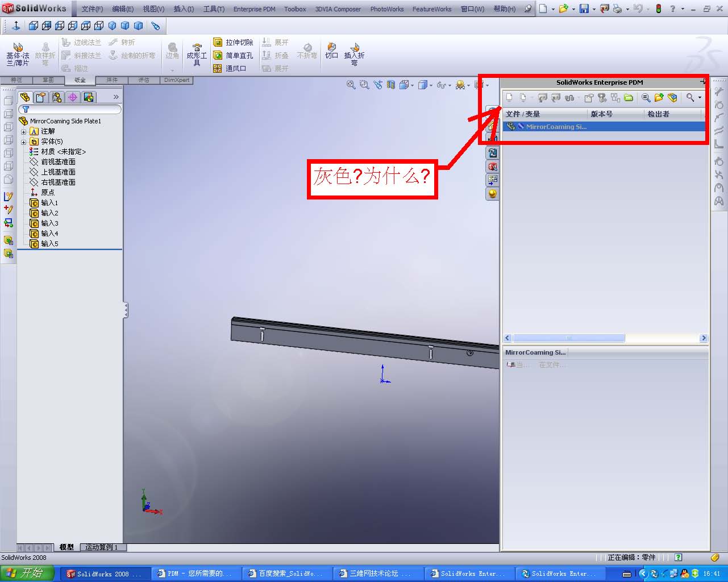Open the task pane gold sphere tab
This screenshot has width=728, height=582.
click(x=492, y=194)
